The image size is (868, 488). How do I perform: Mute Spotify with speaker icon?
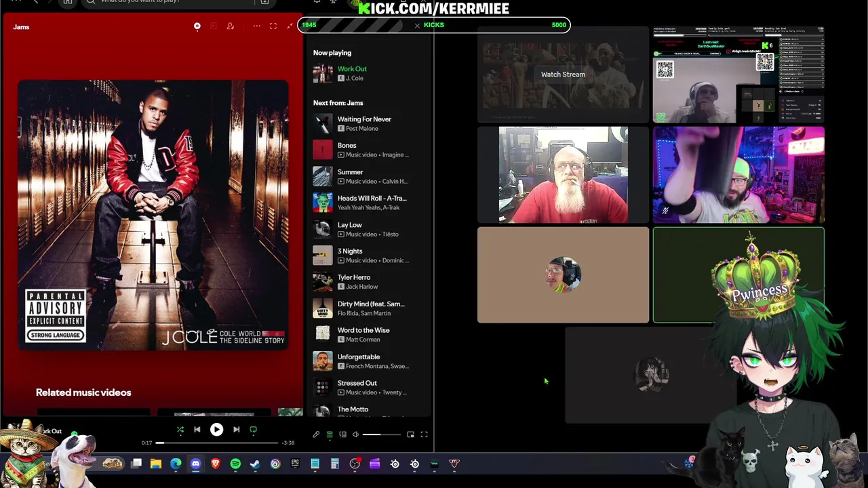click(x=355, y=434)
